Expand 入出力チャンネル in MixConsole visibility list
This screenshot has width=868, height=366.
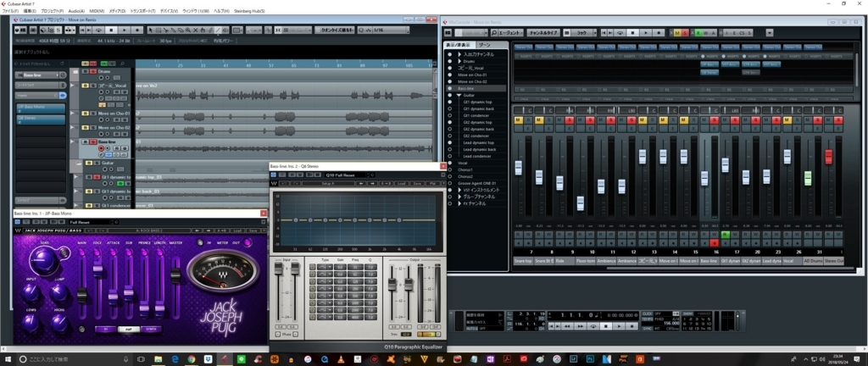click(x=459, y=54)
